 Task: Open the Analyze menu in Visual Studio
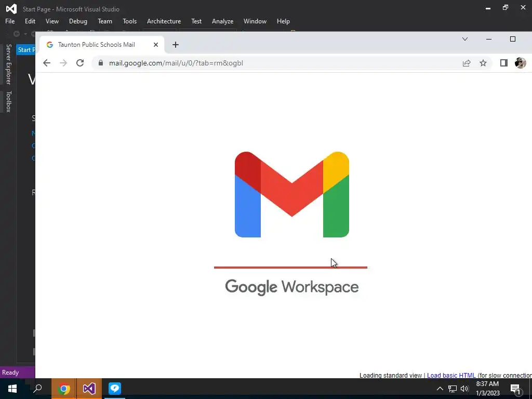coord(222,21)
